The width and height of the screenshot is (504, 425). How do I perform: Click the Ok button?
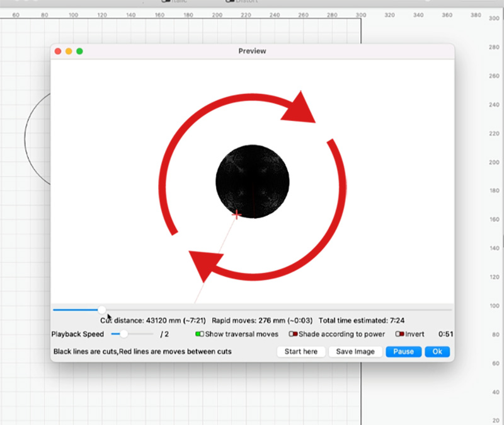tap(437, 351)
